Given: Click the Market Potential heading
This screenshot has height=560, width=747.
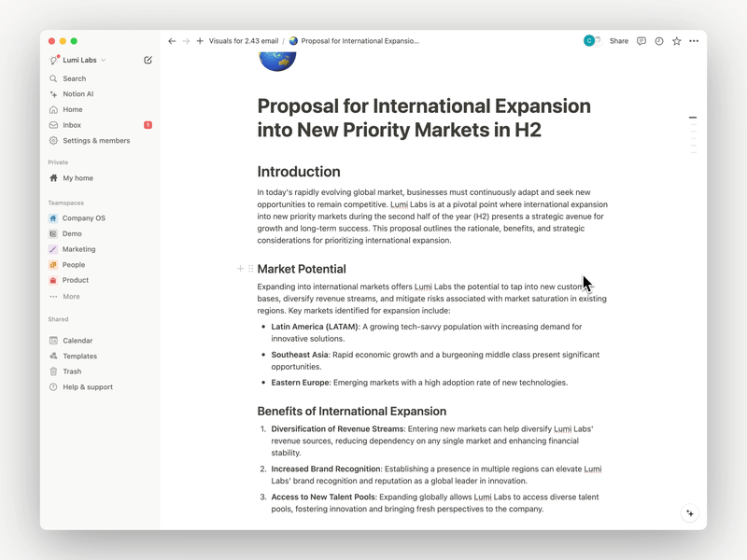Looking at the screenshot, I should [x=302, y=269].
